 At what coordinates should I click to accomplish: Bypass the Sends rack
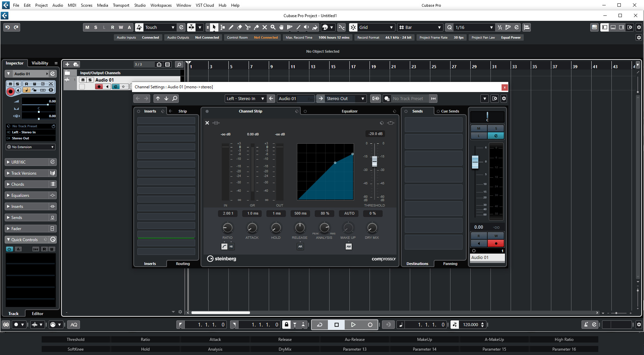pyautogui.click(x=406, y=111)
